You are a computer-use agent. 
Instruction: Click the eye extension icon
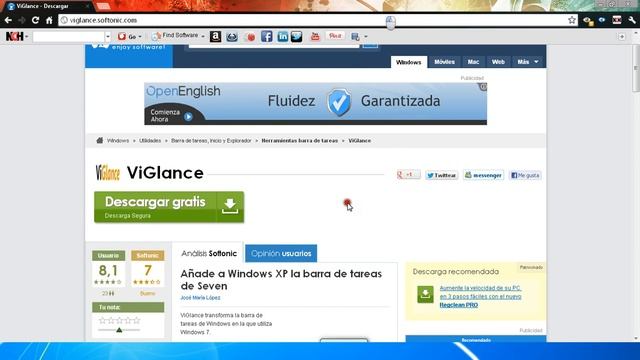602,20
